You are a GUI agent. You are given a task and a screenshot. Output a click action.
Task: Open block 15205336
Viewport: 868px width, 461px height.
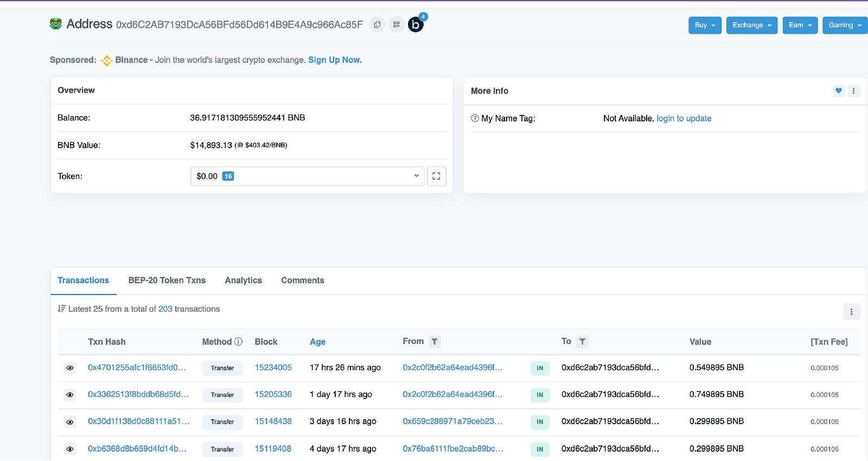tap(273, 394)
